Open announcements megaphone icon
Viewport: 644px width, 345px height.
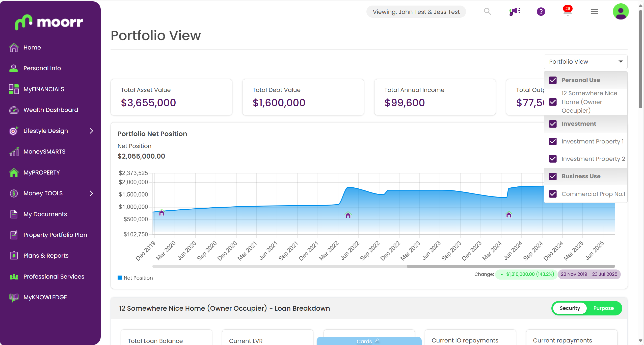[x=515, y=12]
